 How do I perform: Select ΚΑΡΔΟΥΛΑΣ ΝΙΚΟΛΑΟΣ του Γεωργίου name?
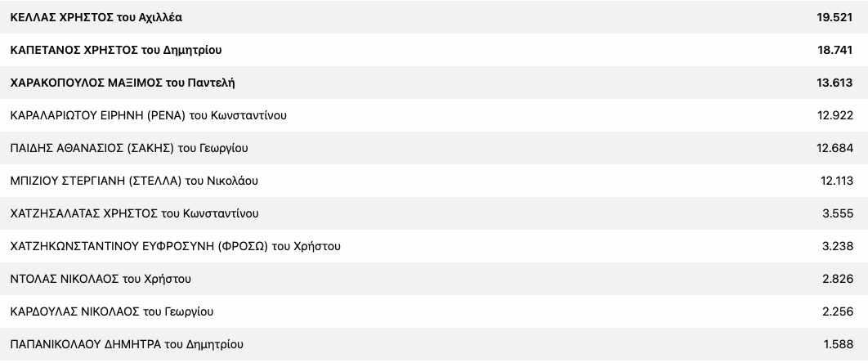coord(112,311)
